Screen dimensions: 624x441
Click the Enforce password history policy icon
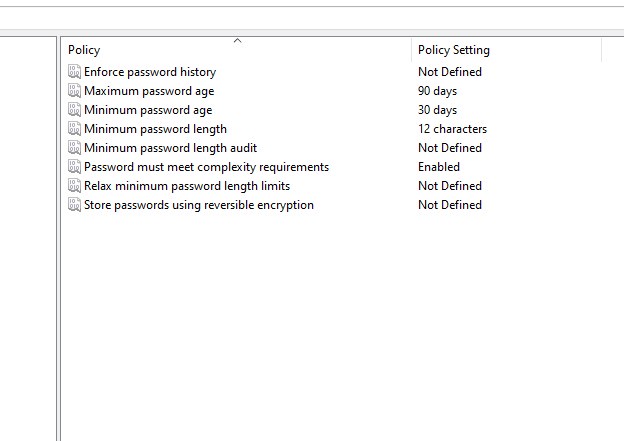pos(74,72)
